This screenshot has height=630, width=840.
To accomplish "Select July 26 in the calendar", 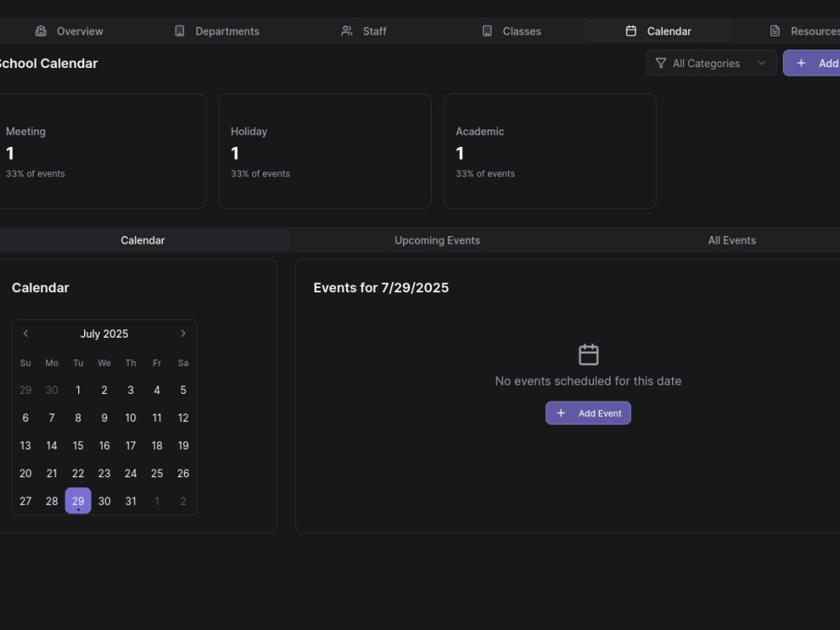I will point(182,474).
